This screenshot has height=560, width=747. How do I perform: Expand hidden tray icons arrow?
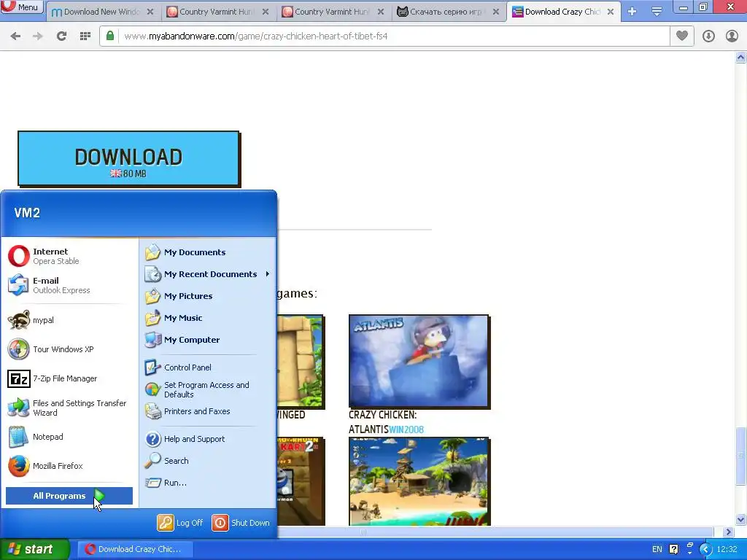(x=705, y=549)
